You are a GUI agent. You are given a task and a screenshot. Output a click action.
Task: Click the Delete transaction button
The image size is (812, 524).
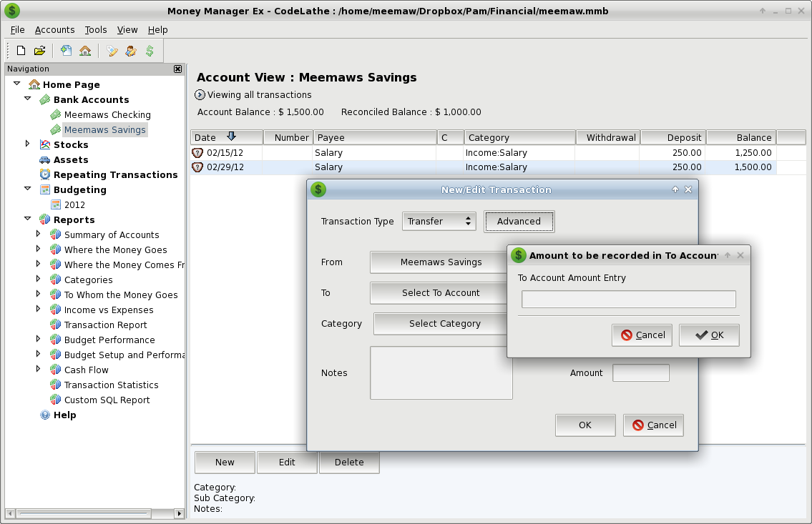349,463
